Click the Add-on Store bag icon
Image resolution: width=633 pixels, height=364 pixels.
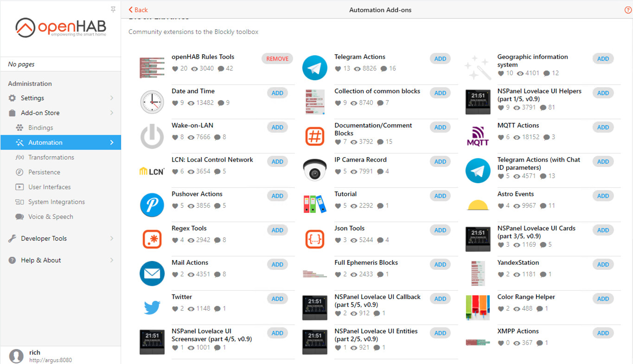coord(13,113)
